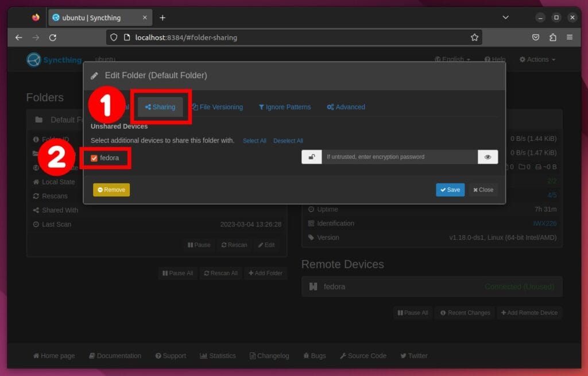Click Deselect All devices link
Viewport: 588px width, 376px height.
pyautogui.click(x=288, y=141)
